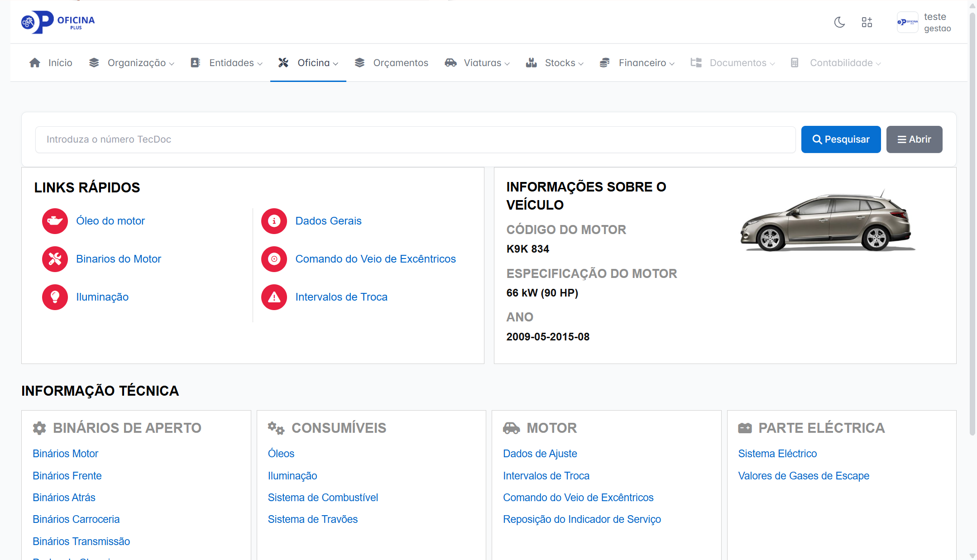Viewport: 977px width, 560px height.
Task: Click the Parte Eléctrica battery icon
Action: click(x=745, y=428)
